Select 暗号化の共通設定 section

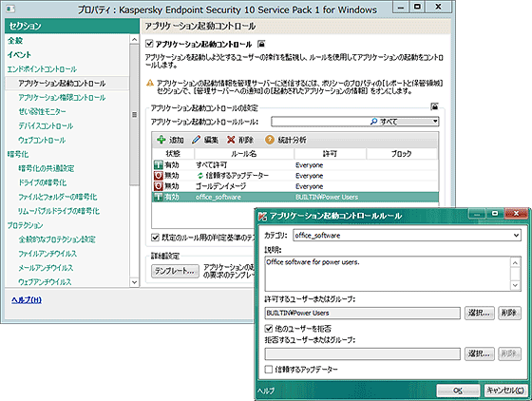(x=47, y=168)
